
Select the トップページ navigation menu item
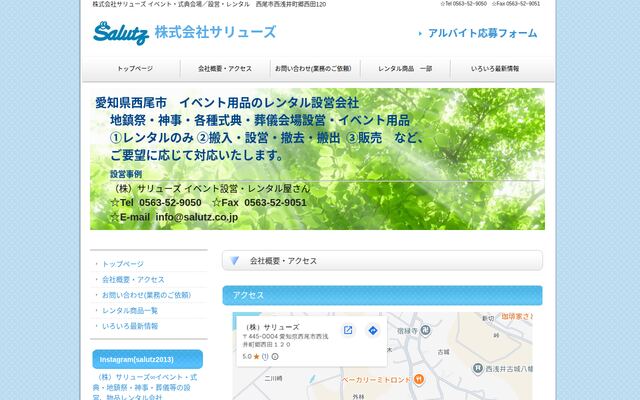click(x=135, y=69)
